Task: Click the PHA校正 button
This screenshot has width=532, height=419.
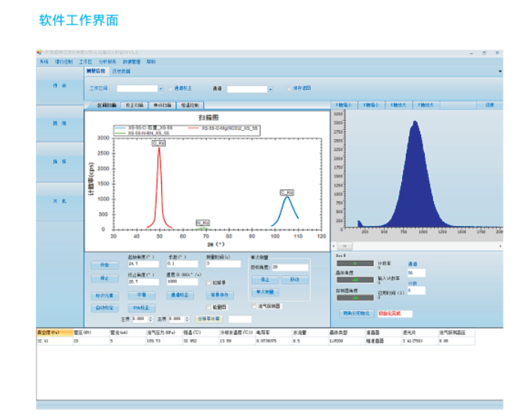Action: (141, 308)
